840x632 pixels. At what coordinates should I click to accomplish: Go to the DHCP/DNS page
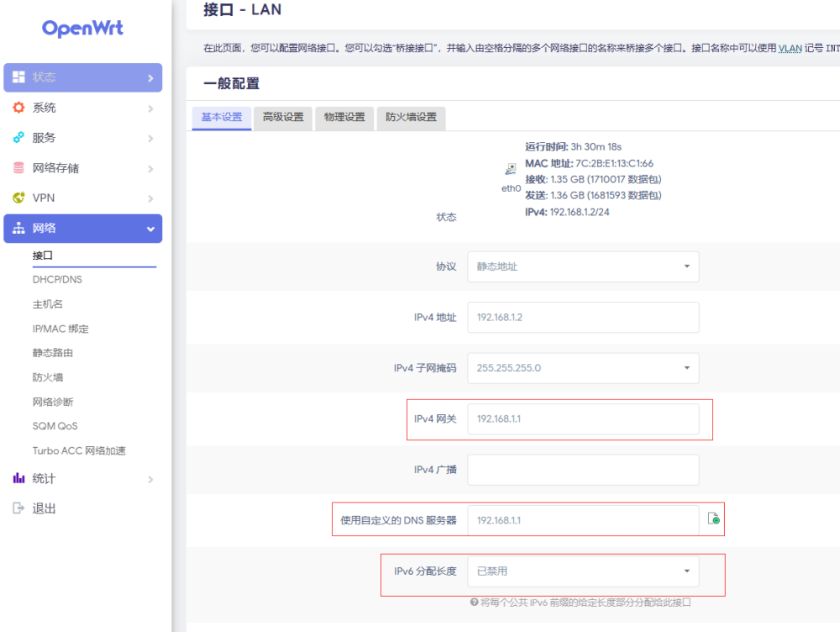pyautogui.click(x=57, y=280)
